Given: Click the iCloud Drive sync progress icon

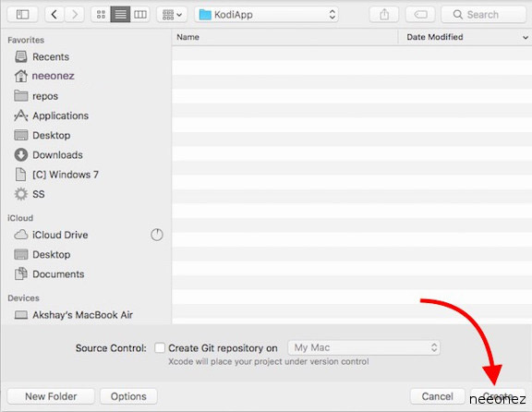Looking at the screenshot, I should pyautogui.click(x=157, y=235).
